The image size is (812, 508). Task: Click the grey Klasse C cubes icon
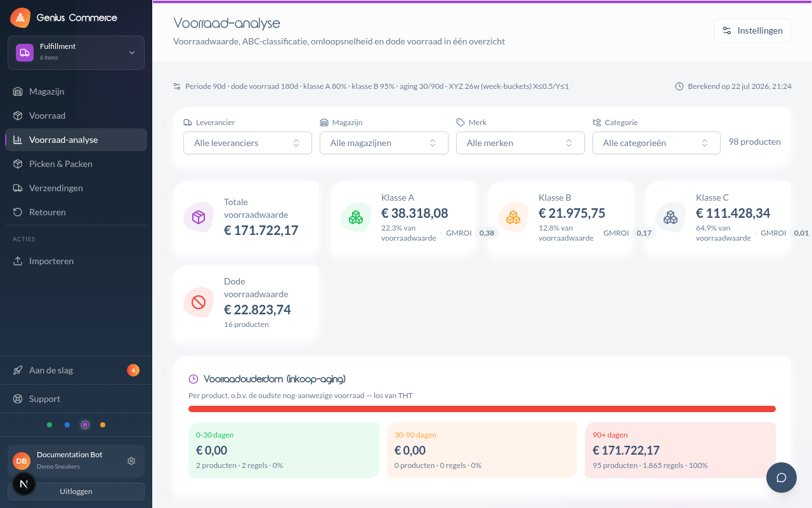[671, 217]
